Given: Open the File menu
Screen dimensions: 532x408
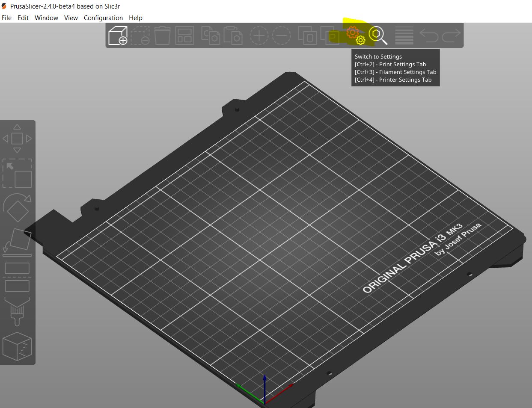Looking at the screenshot, I should coord(7,18).
